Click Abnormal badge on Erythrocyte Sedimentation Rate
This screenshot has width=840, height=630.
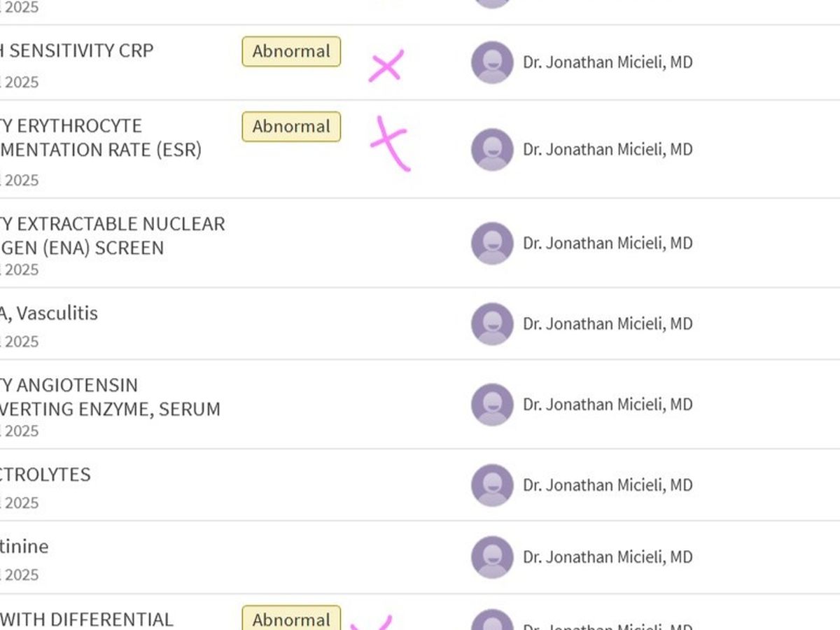click(x=291, y=127)
